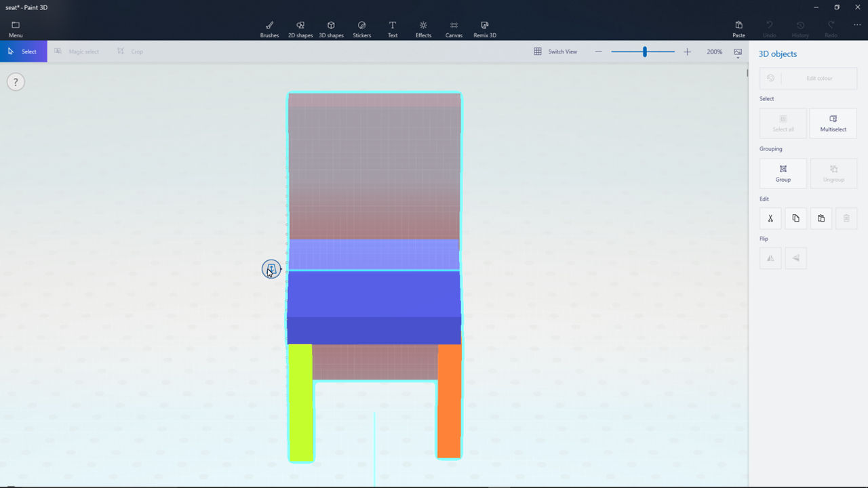Toggle Switch View mode
This screenshot has height=488, width=868.
click(x=555, y=52)
